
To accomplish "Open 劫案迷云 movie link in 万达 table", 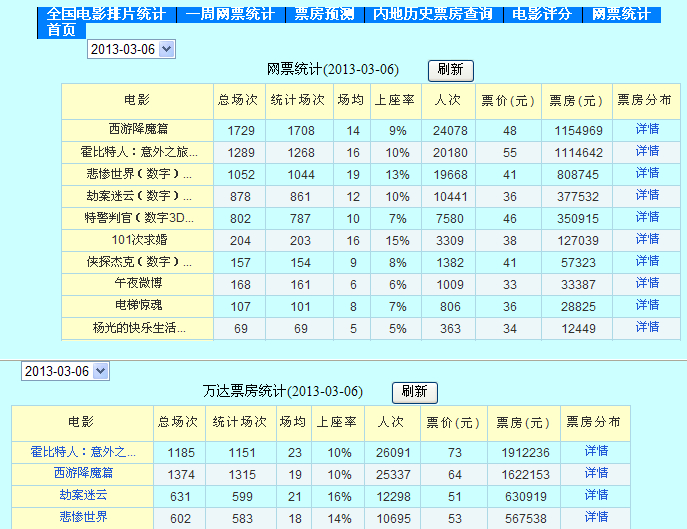I will (x=83, y=495).
